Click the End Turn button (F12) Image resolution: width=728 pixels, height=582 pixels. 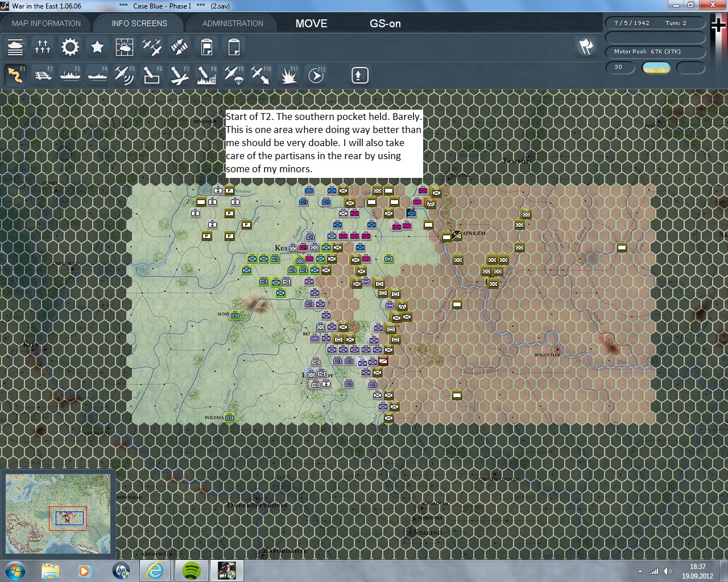tap(316, 75)
